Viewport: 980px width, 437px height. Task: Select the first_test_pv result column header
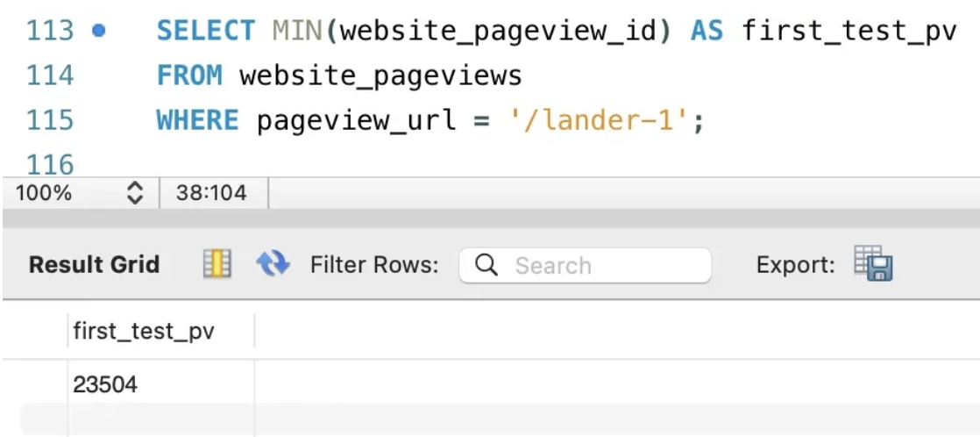[x=144, y=332]
